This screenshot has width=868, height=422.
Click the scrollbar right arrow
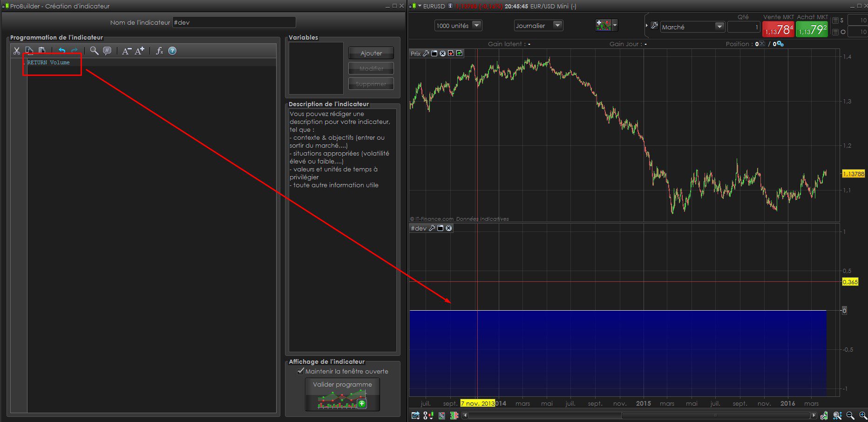pos(814,415)
